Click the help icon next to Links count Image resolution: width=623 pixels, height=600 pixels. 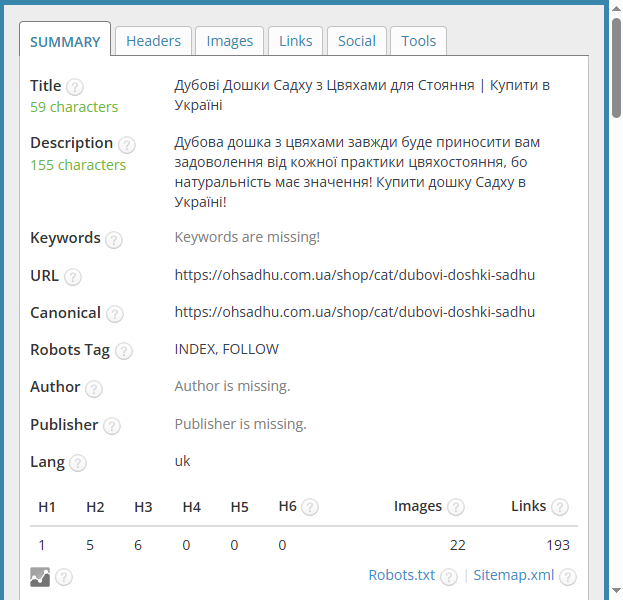(x=560, y=507)
